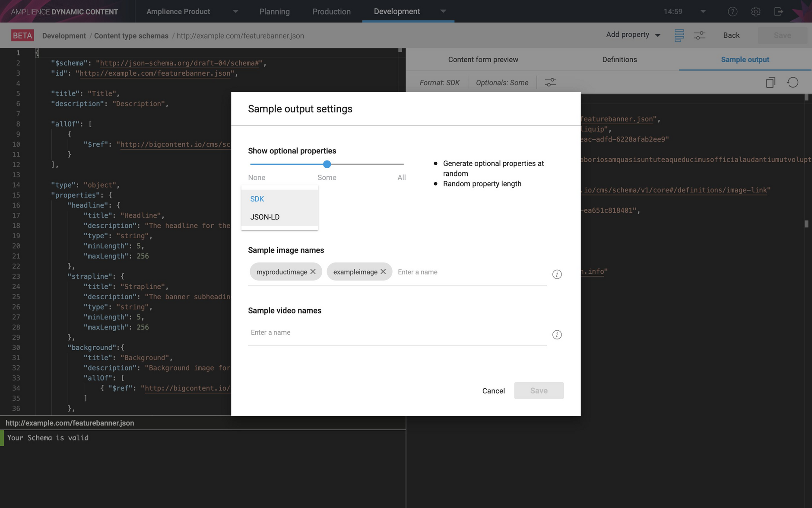812x508 pixels.
Task: Click the refresh sample output icon
Action: pyautogui.click(x=793, y=82)
